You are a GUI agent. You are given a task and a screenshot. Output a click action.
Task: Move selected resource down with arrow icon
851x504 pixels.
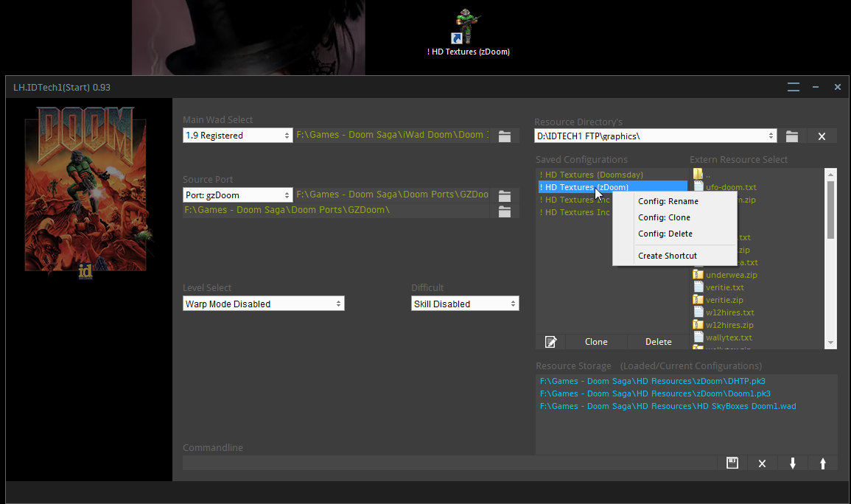(792, 463)
